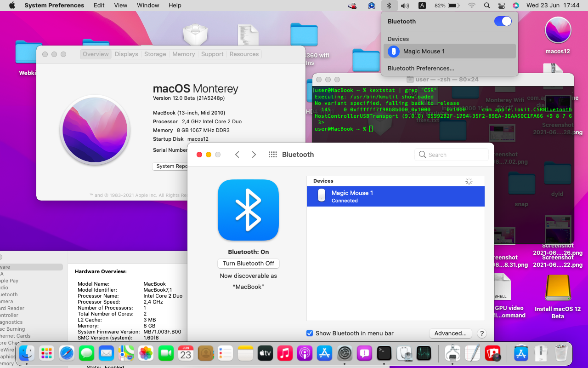Uncheck Show Bluetooth in menu bar
This screenshot has height=368, width=588.
[310, 333]
